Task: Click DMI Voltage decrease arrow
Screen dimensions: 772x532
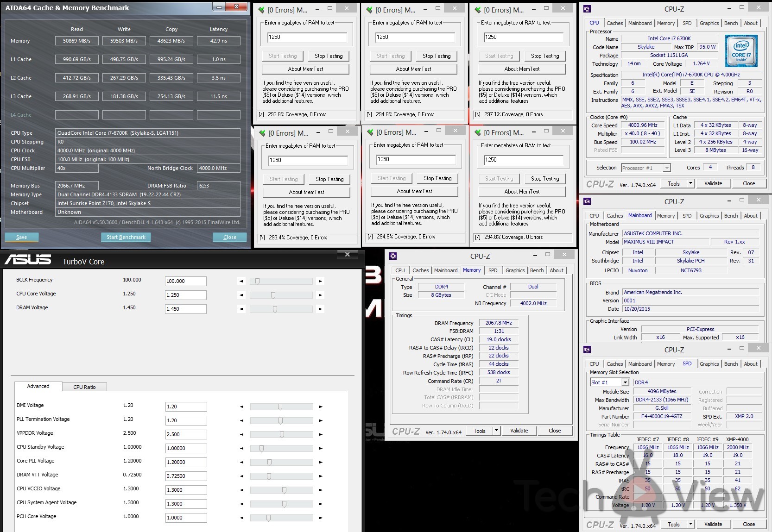Action: click(241, 407)
